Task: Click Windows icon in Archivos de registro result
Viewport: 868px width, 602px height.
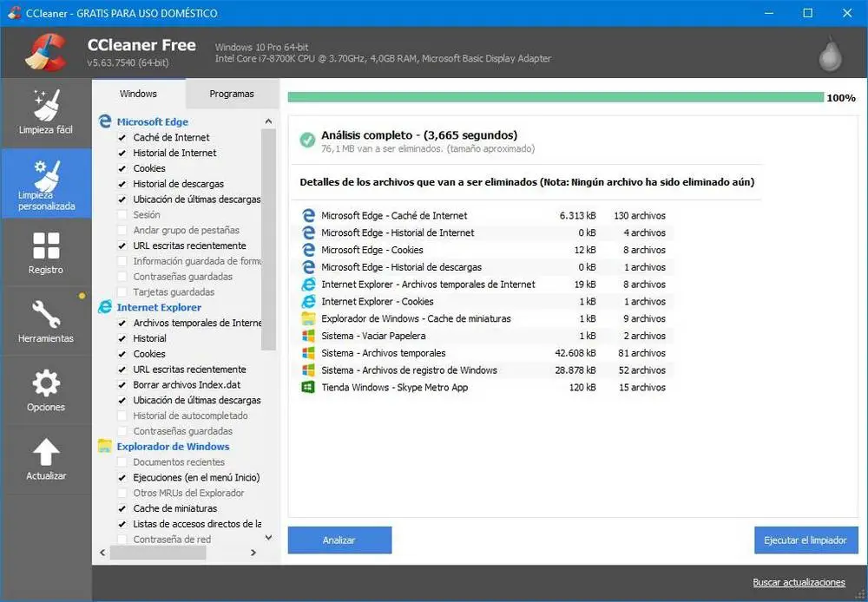Action: pyautogui.click(x=308, y=370)
